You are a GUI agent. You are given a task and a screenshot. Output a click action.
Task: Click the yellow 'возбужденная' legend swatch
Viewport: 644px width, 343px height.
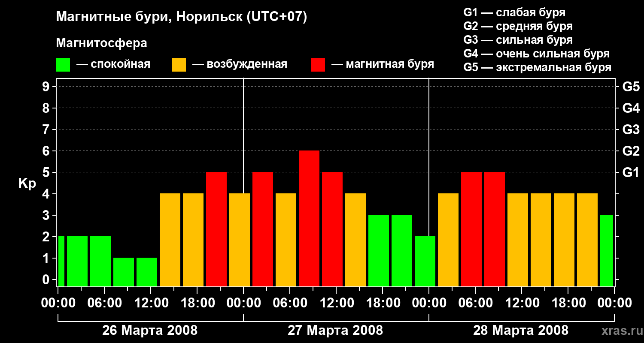point(179,65)
